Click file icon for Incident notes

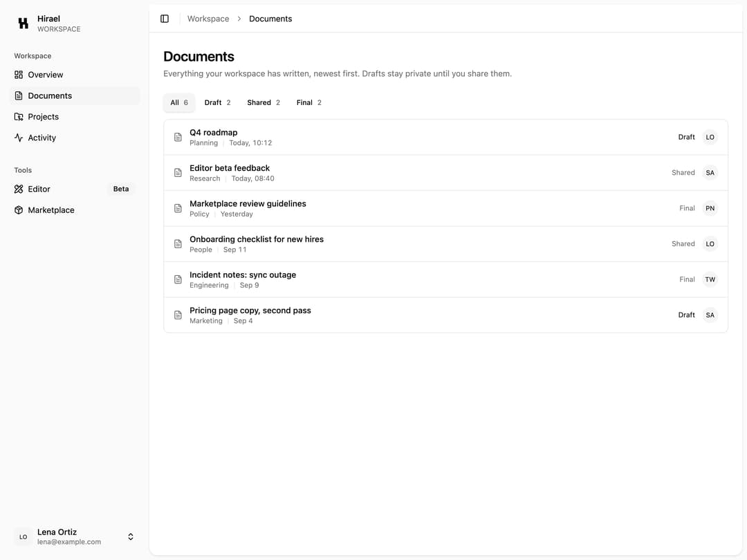tap(178, 279)
